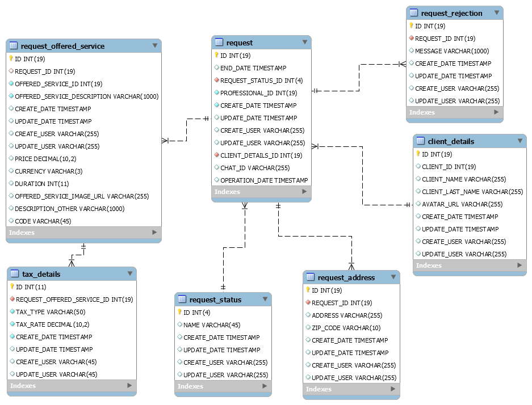Viewport: 532px width, 405px height.
Task: Expand Indexes section of request table
Action: [x=305, y=192]
